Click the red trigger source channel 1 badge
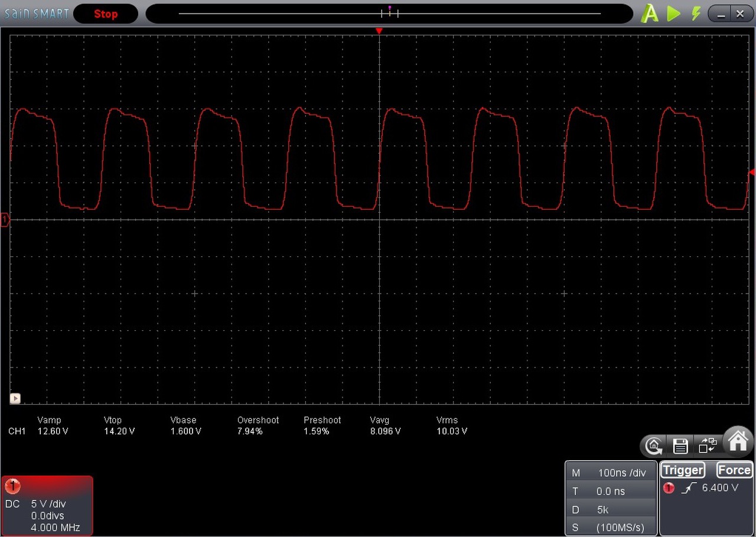The width and height of the screenshot is (756, 537). coord(669,489)
